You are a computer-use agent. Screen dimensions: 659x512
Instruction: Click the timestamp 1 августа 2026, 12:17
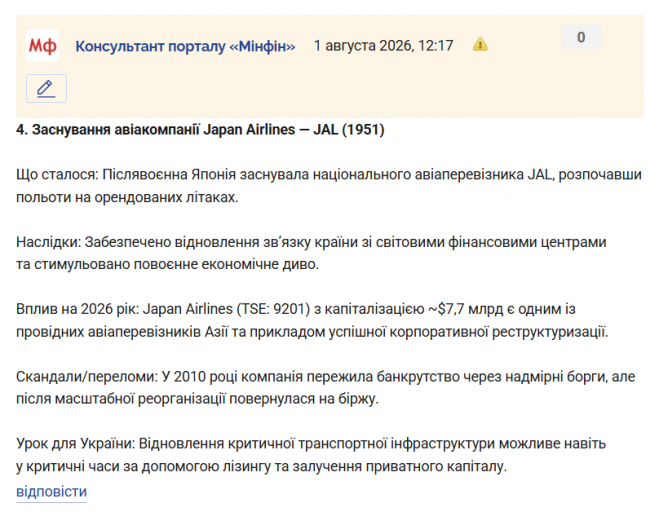(384, 45)
